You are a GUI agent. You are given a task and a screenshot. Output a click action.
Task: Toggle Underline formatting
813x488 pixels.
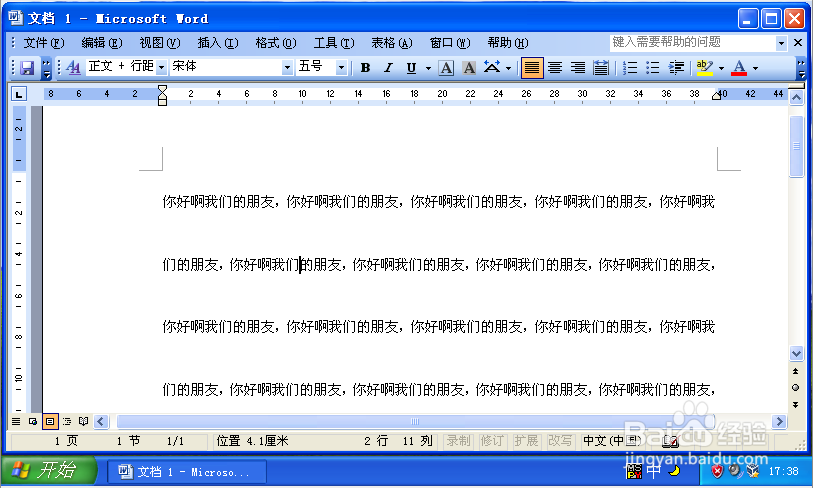click(x=411, y=68)
